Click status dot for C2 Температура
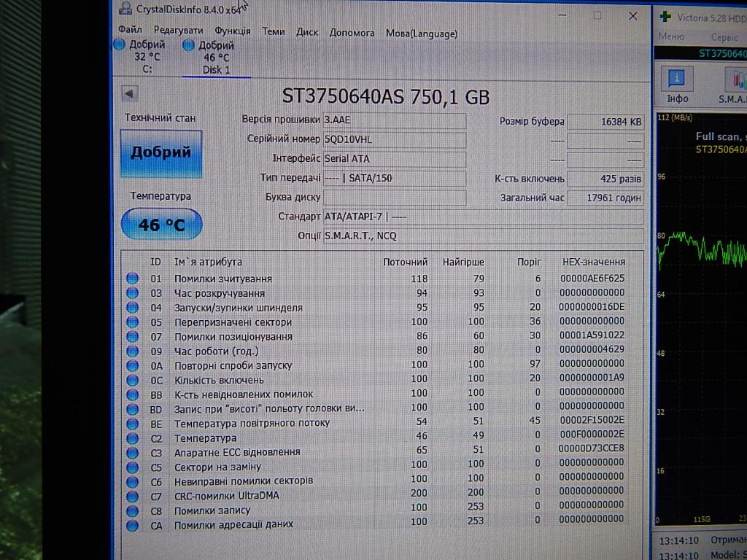Image resolution: width=747 pixels, height=560 pixels. pyautogui.click(x=133, y=438)
